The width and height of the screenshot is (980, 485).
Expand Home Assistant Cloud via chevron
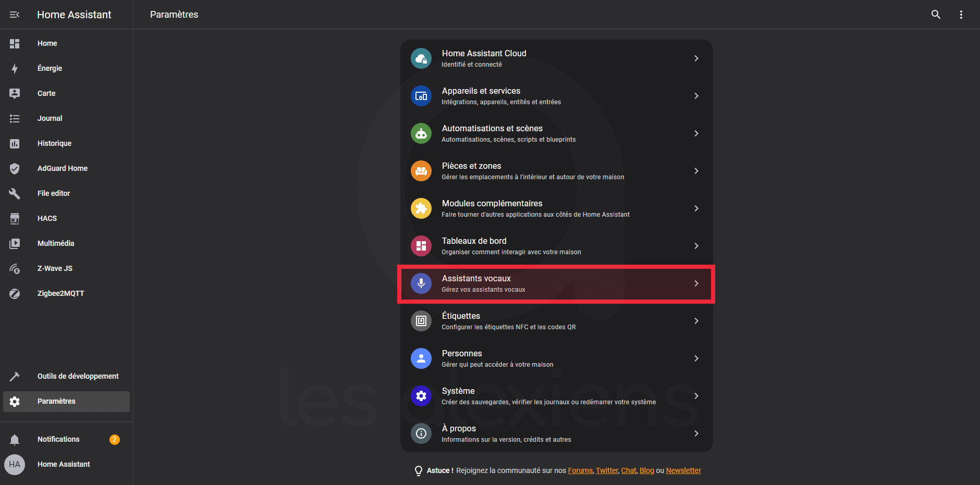click(x=696, y=58)
